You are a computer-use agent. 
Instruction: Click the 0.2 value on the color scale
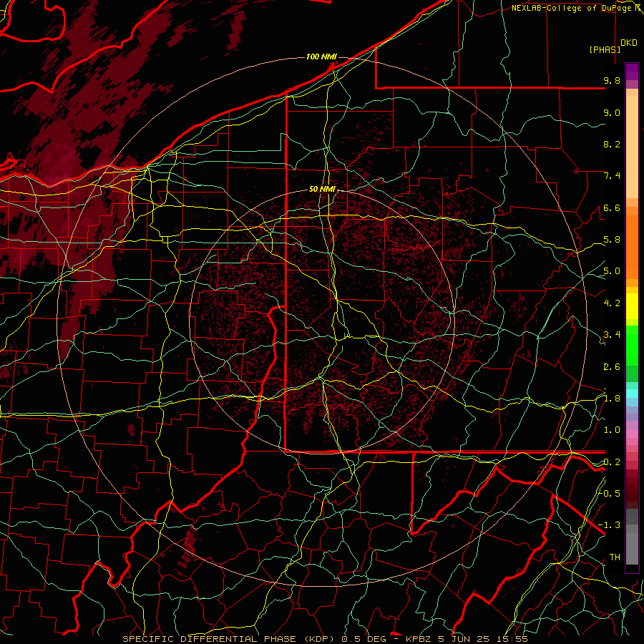tap(612, 462)
